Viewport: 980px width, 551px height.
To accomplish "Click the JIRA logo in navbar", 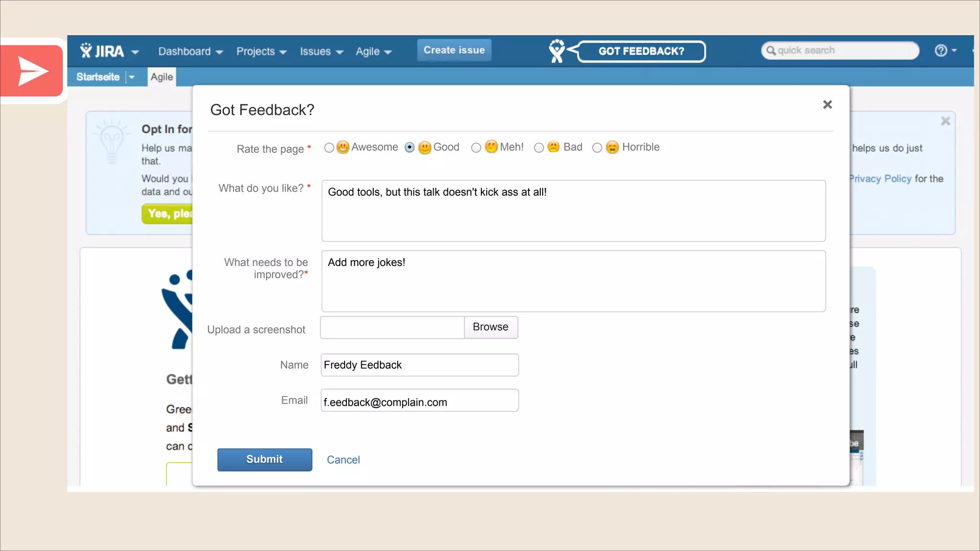I will pyautogui.click(x=102, y=51).
